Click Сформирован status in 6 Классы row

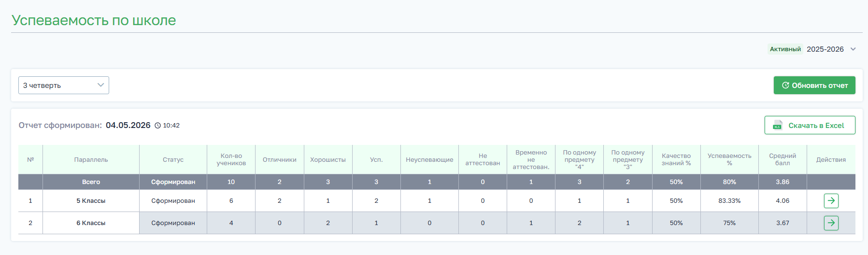(173, 223)
